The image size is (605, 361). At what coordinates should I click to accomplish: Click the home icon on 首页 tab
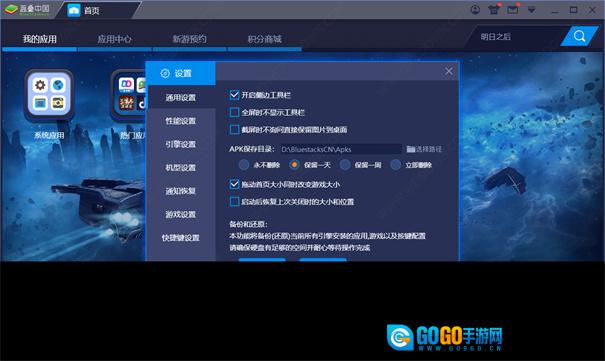coord(74,10)
